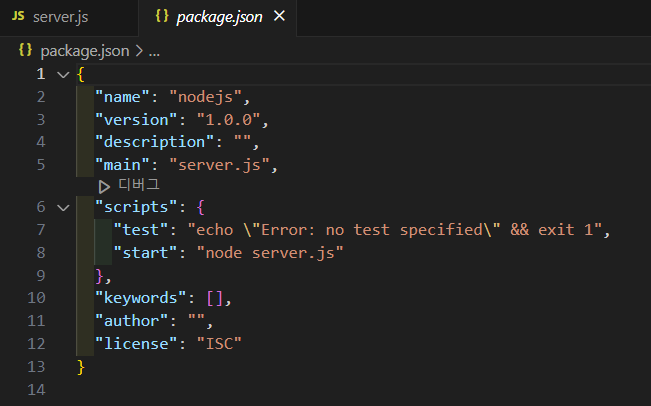The image size is (651, 406).
Task: Collapse the scripts block at line 6
Action: pos(63,207)
